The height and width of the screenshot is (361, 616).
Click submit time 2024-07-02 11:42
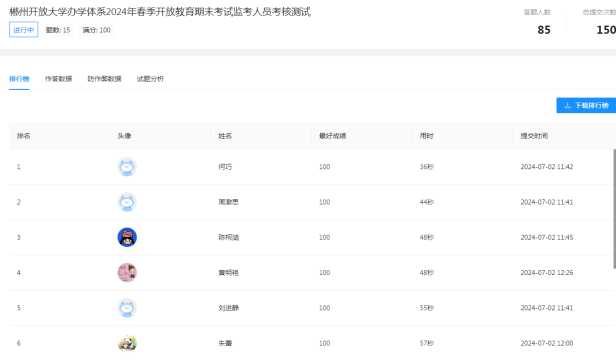pos(547,167)
